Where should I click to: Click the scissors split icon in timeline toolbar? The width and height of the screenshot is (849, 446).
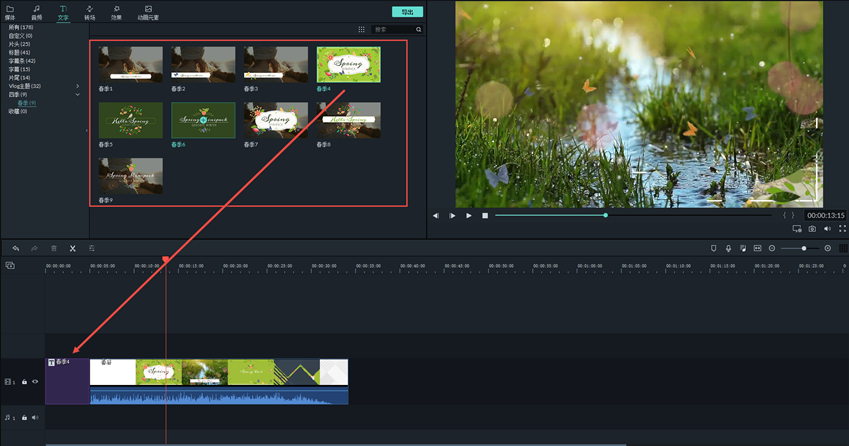point(72,248)
